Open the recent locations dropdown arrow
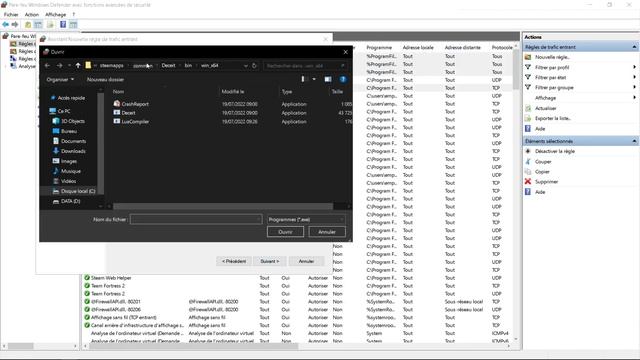 (69, 65)
